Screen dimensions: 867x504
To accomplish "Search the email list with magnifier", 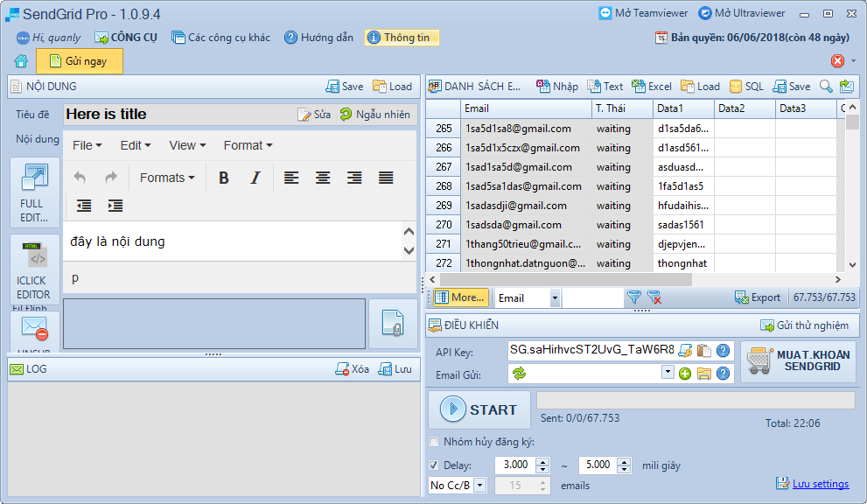I will pos(826,87).
